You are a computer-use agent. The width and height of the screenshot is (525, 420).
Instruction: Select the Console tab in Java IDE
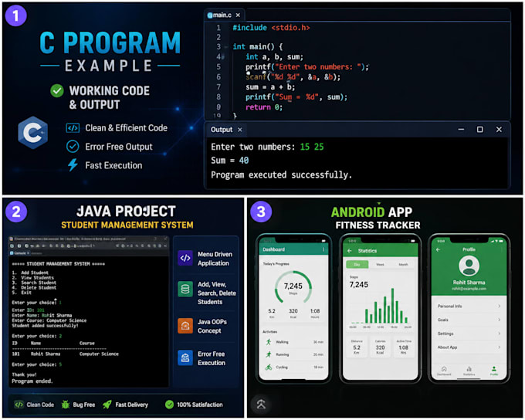[19, 253]
